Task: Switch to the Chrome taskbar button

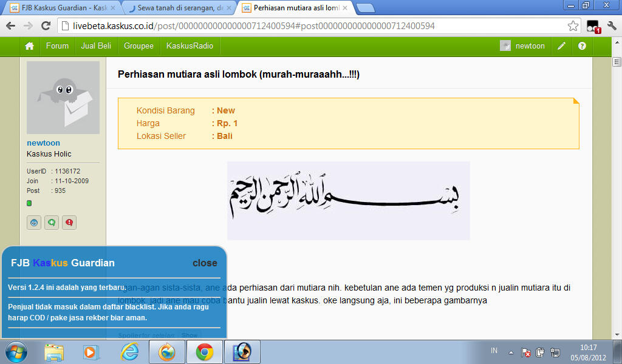Action: pos(204,352)
